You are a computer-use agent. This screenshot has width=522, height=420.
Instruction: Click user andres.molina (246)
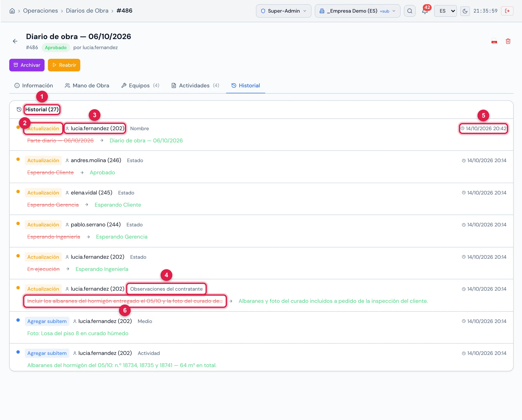pos(96,160)
